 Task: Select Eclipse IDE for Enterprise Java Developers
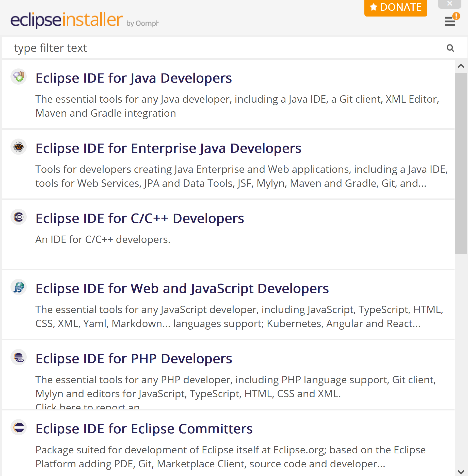click(228, 164)
